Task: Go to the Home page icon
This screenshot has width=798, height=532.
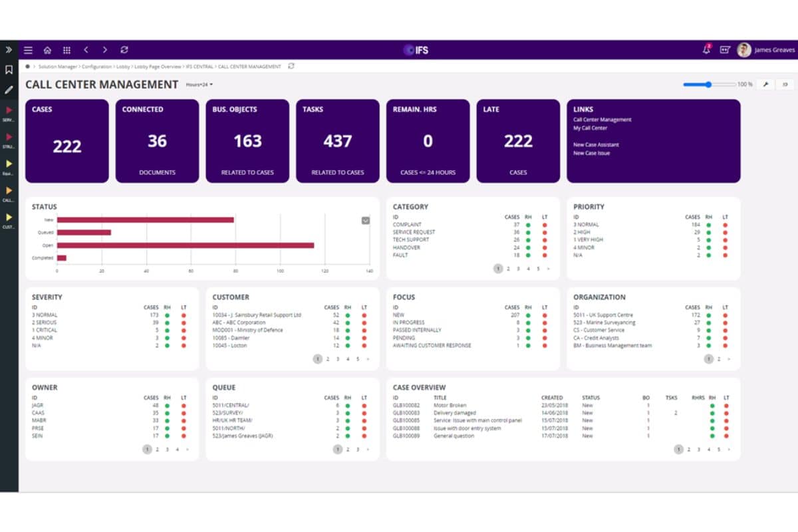Action: coord(47,50)
